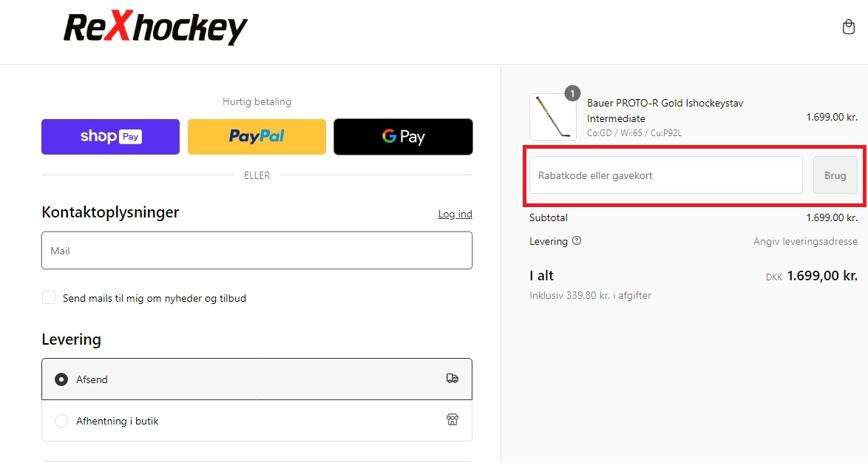Screen dimensions: 868x463
Task: Click the Bauer PROTO-R Gold product title
Action: tap(665, 111)
